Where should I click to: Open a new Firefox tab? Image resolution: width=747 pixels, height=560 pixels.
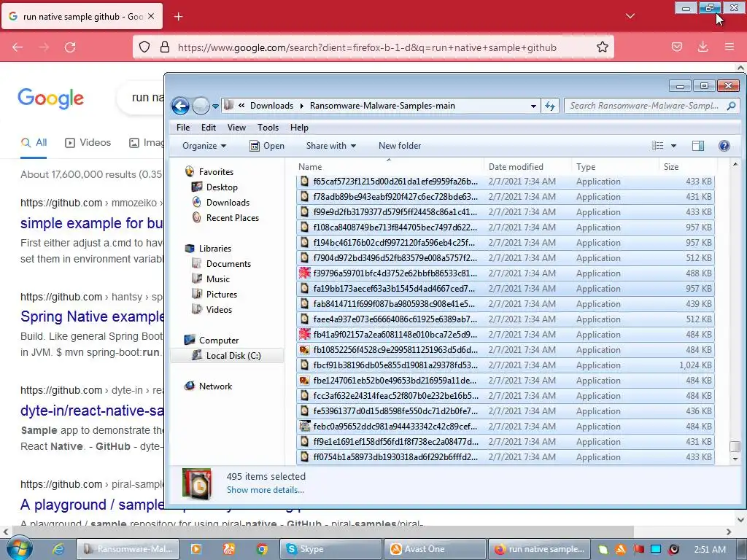[178, 17]
